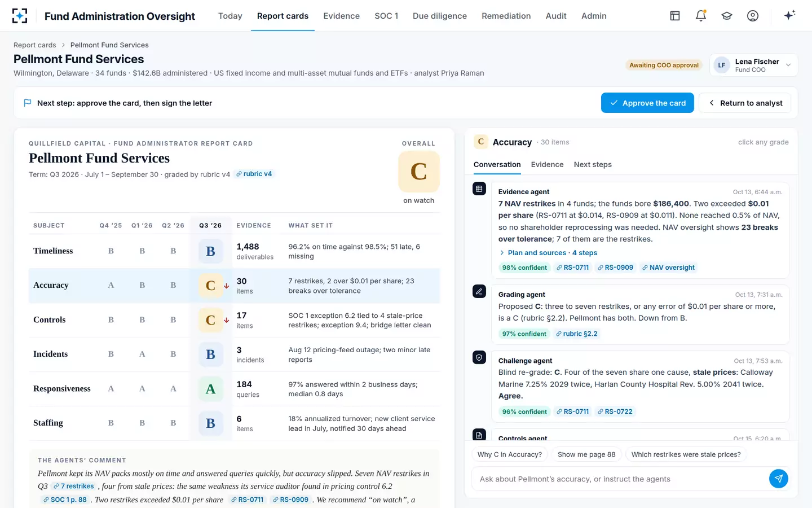Open the layout panel icon in header
Image resolution: width=812 pixels, height=508 pixels.
[675, 16]
